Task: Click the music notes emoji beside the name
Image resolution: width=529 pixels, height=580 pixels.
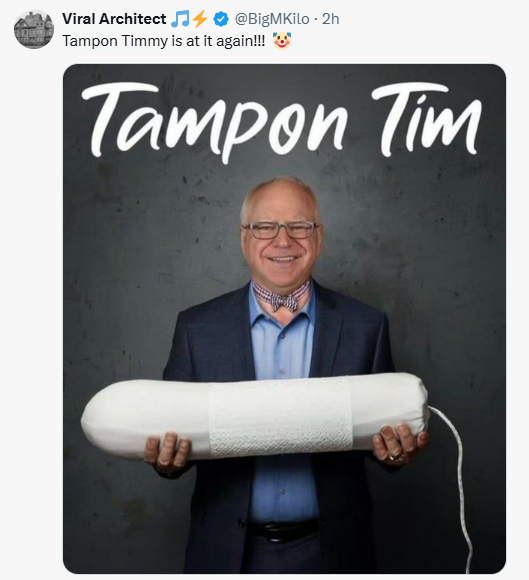Action: (180, 19)
